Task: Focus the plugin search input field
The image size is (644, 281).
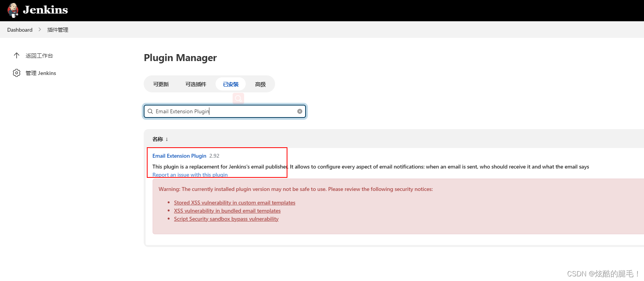Action: click(225, 111)
